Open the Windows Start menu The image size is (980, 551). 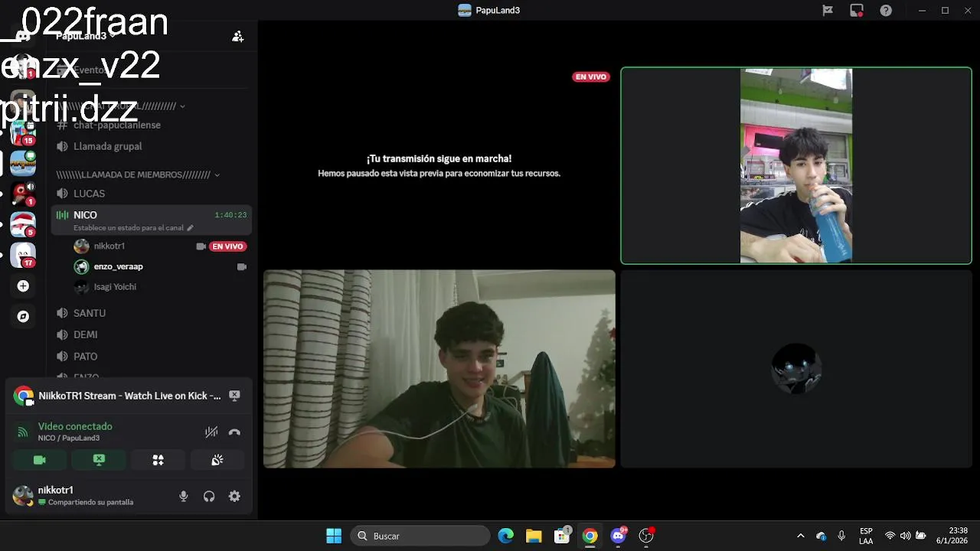coord(334,536)
